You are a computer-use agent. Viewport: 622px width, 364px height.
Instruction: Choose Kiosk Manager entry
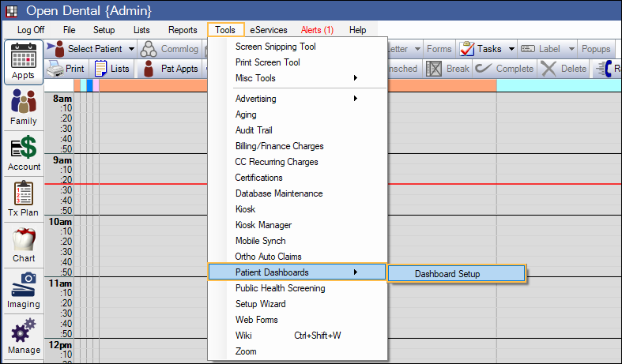tap(263, 225)
